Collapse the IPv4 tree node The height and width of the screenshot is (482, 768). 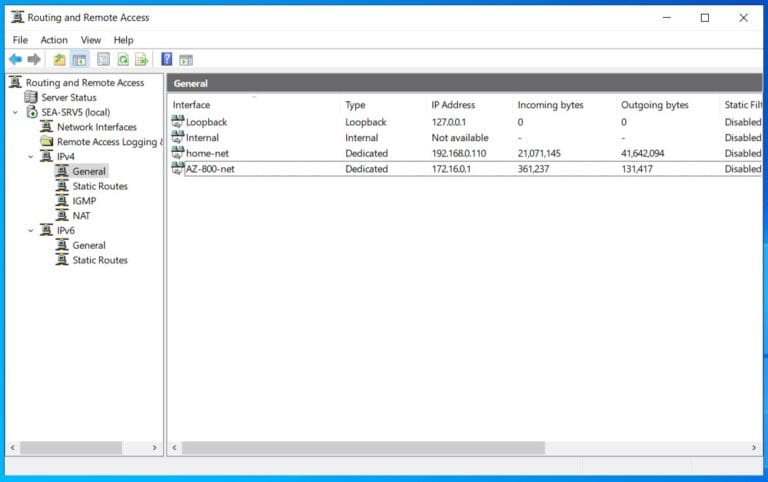[x=30, y=156]
